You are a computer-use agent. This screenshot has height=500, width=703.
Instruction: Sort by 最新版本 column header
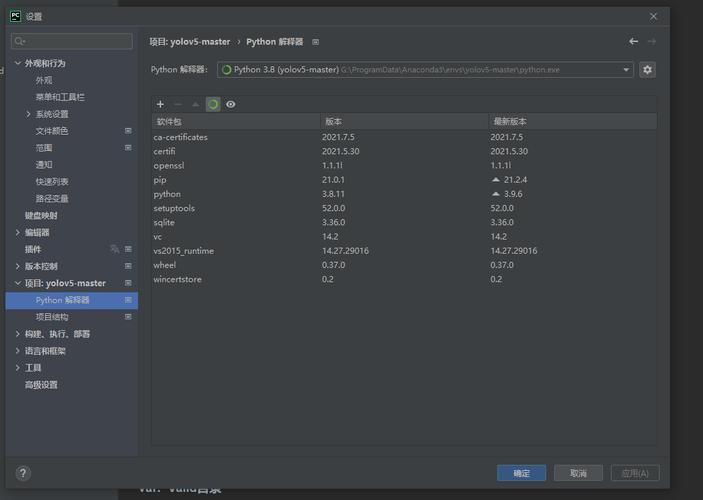[573, 122]
